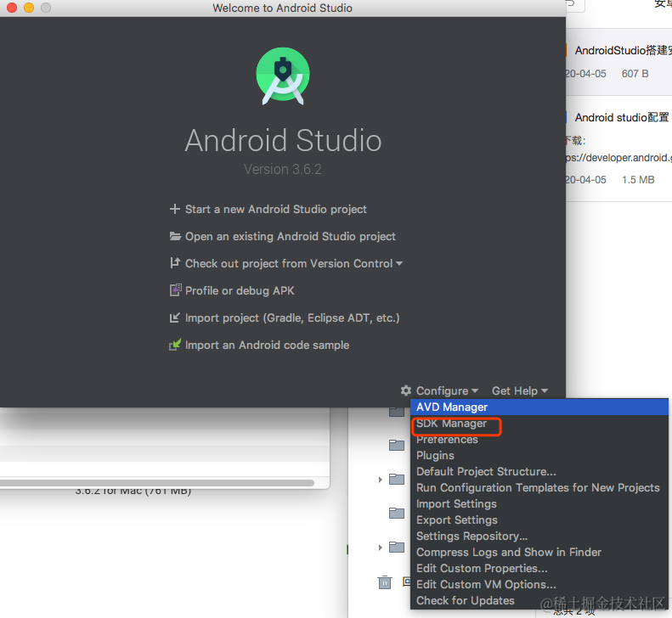Click the developer.android URL text in background note
Screen dimensions: 672x618
pyautogui.click(x=618, y=158)
